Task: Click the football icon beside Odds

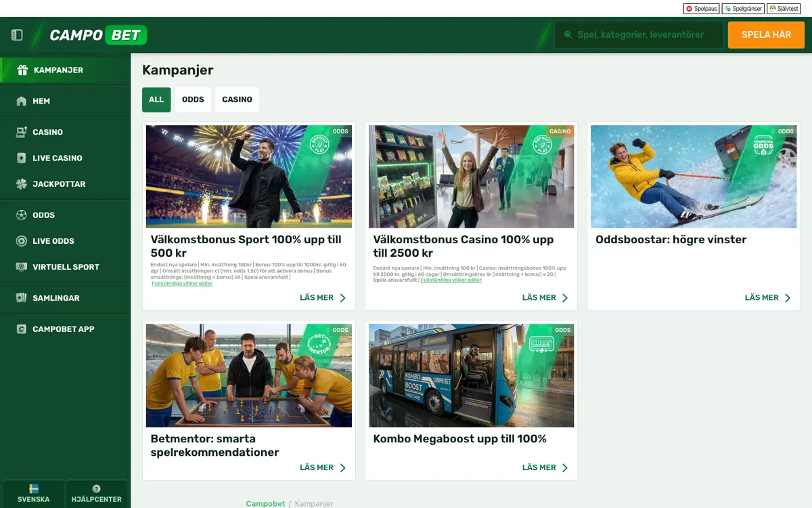Action: (x=21, y=215)
